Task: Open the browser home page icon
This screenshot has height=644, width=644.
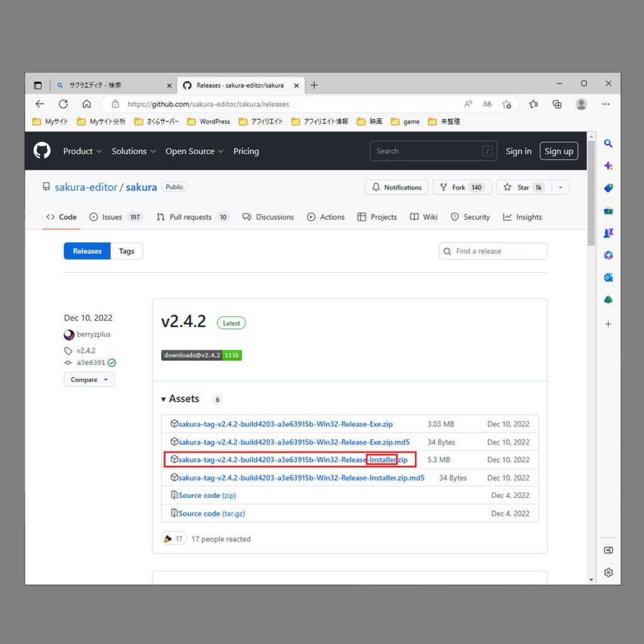Action: pos(87,104)
